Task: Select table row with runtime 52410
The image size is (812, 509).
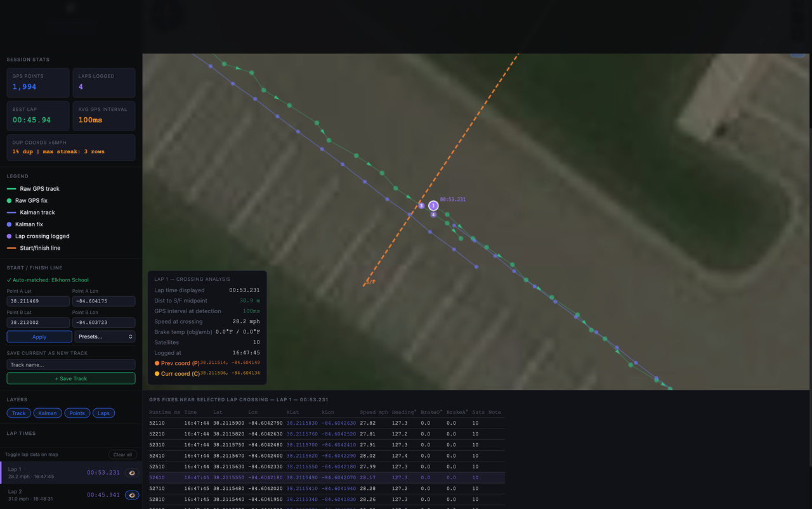Action: coord(327,456)
